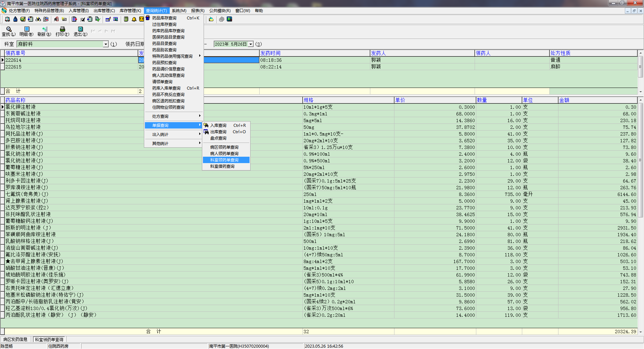644x349 pixels.
Task: Click the 规格 column header
Action: click(x=348, y=100)
